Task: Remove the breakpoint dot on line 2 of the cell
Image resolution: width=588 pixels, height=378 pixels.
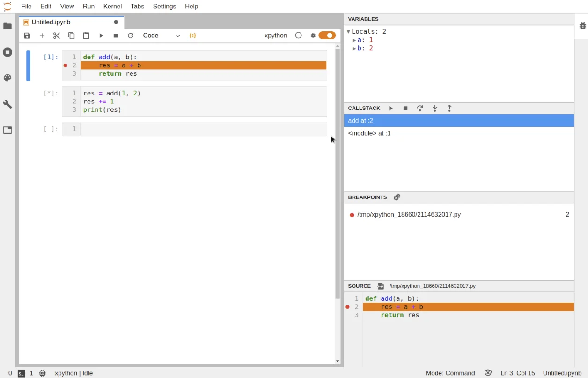Action: (66, 65)
